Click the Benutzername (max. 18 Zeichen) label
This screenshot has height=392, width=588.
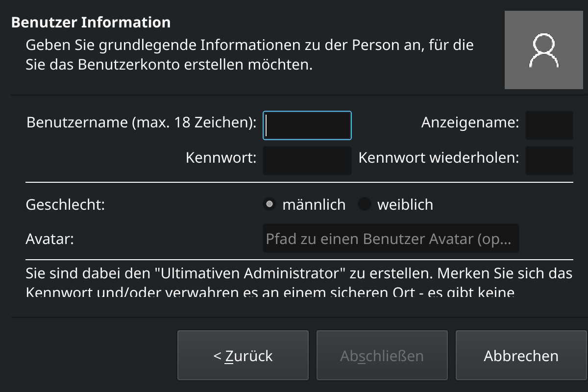pyautogui.click(x=142, y=122)
